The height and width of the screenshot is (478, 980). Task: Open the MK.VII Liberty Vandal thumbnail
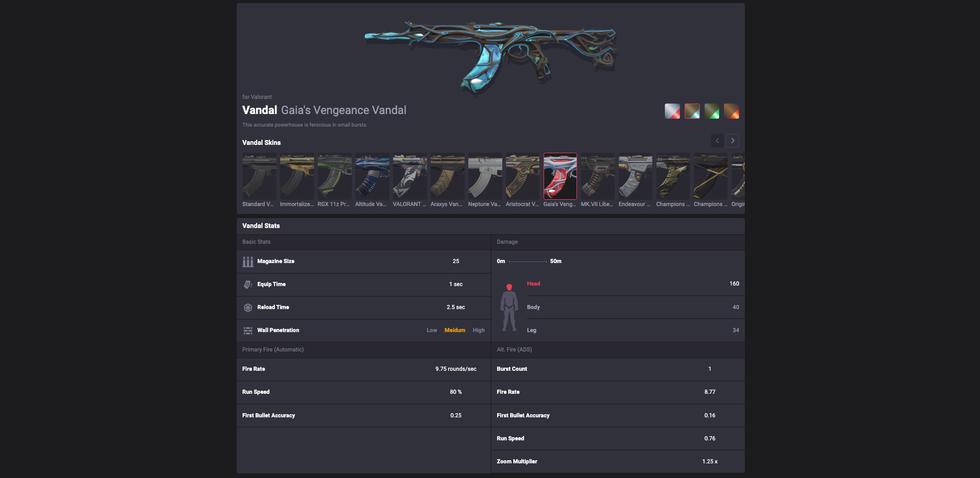coord(598,176)
